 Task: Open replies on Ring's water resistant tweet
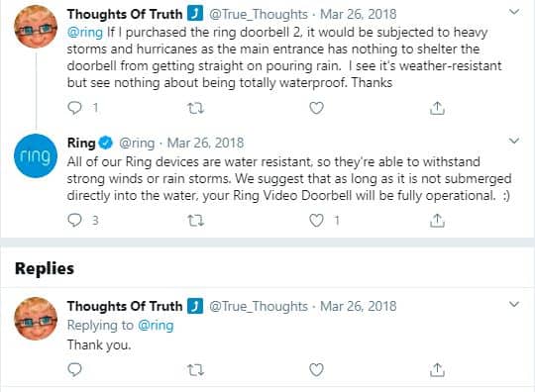(74, 220)
